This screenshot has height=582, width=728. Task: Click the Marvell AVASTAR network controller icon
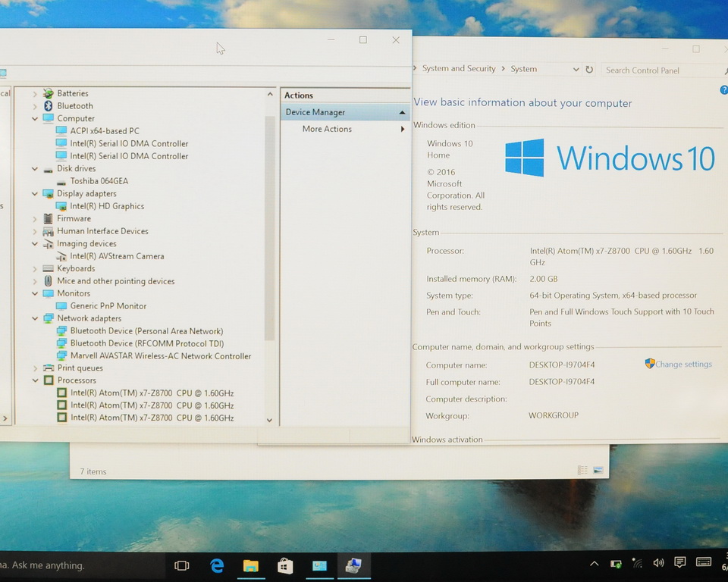tap(61, 355)
